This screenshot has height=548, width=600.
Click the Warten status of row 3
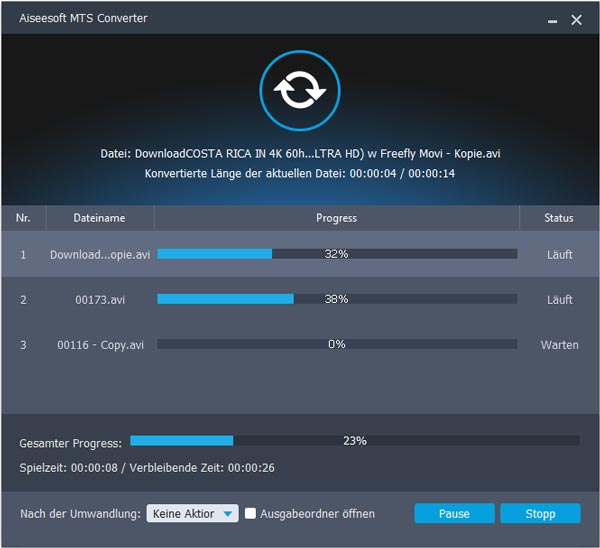coord(559,345)
